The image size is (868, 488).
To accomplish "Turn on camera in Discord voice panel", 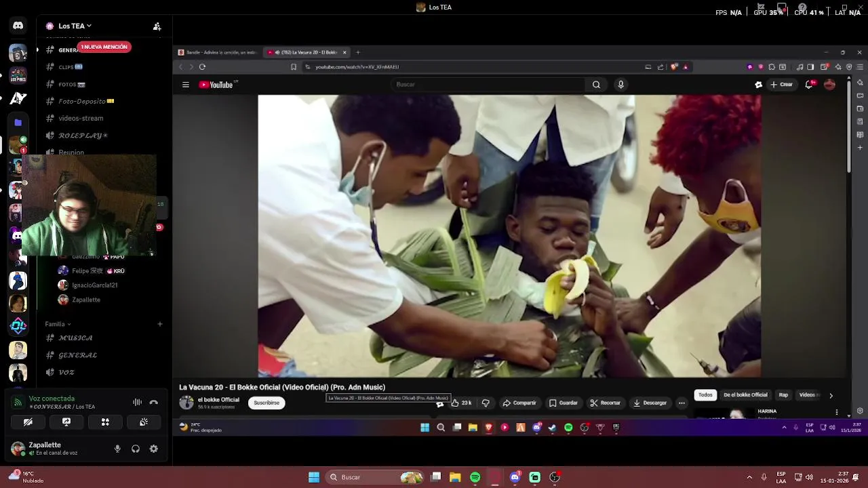I will (28, 422).
